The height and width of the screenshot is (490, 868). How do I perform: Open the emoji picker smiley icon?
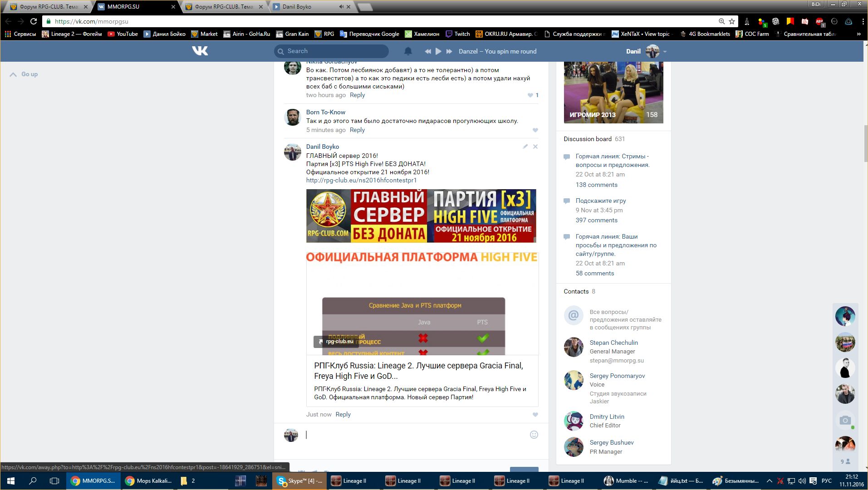click(x=534, y=435)
